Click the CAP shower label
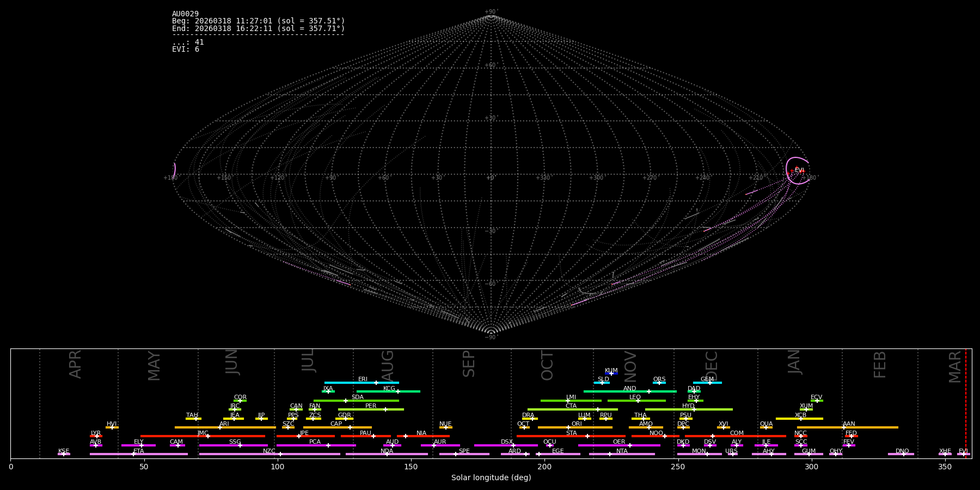 pos(336,424)
